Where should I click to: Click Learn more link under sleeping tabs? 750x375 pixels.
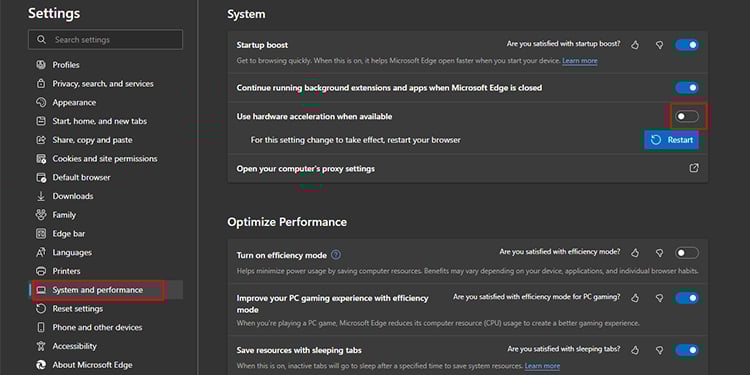(542, 366)
